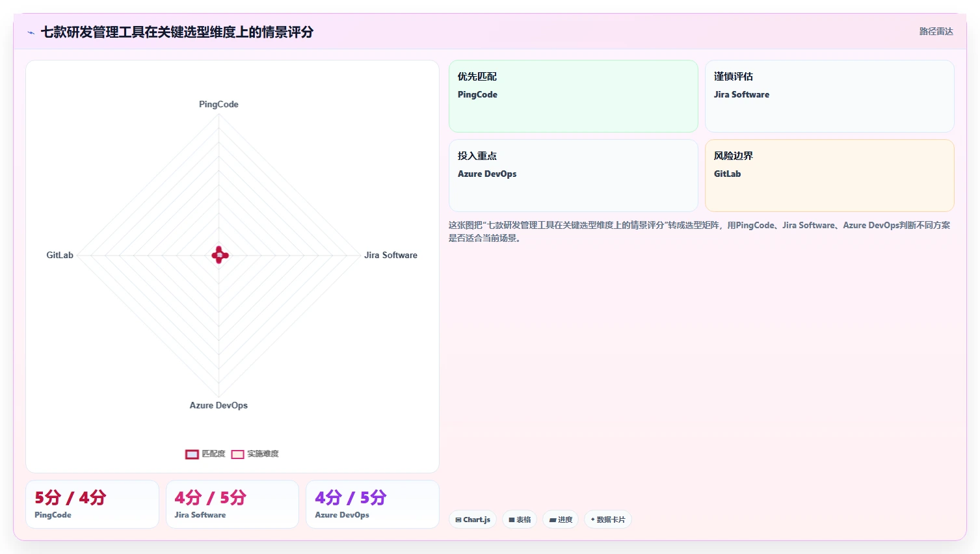The height and width of the screenshot is (554, 980).
Task: Click the 数据卡片 tag chip
Action: pos(608,520)
